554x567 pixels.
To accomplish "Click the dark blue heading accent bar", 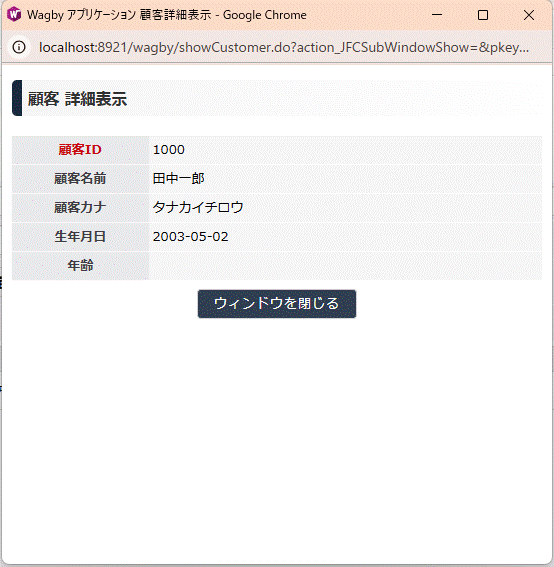I will tap(17, 98).
